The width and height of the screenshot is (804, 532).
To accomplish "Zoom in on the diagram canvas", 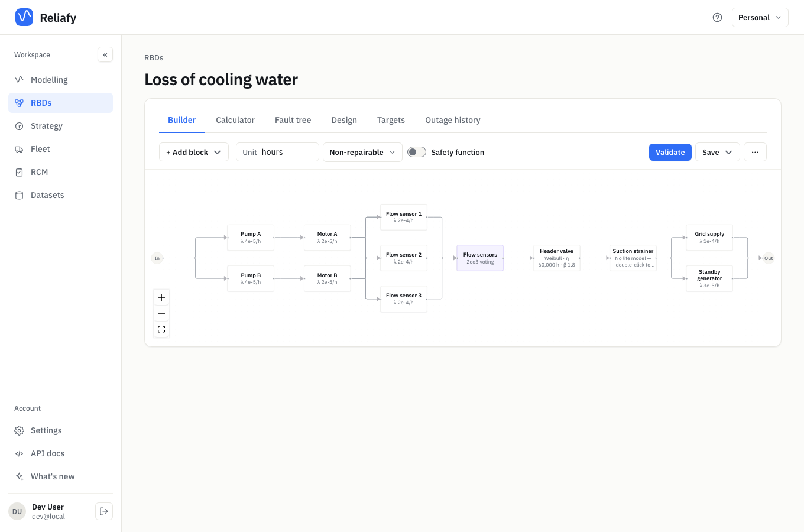I will tap(161, 297).
